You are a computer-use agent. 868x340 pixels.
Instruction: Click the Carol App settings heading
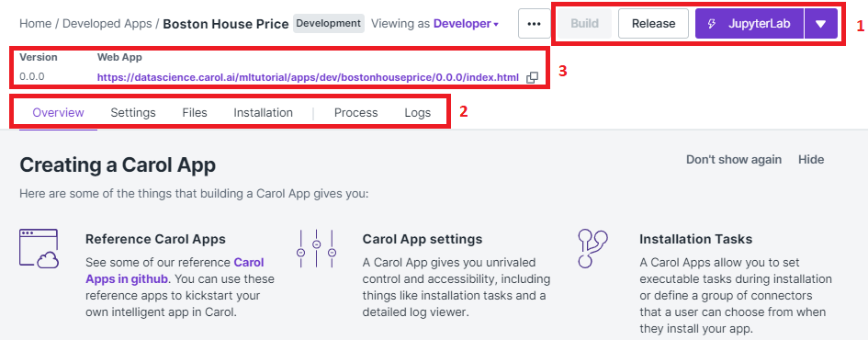click(x=423, y=239)
